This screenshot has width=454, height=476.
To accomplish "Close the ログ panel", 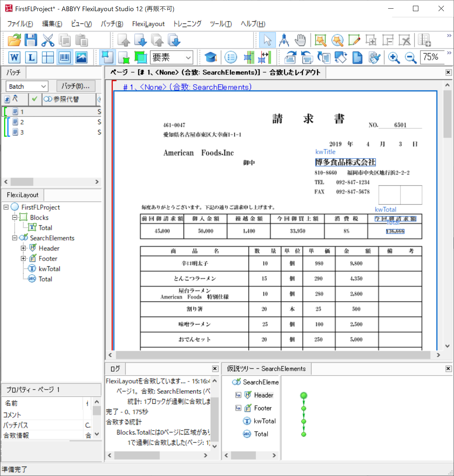I will coord(215,368).
